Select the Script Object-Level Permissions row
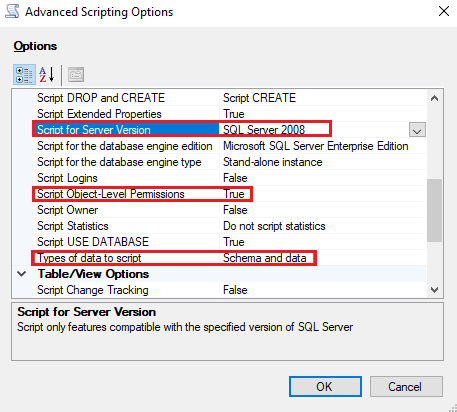Screen dimensions: 457x412 pos(229,194)
